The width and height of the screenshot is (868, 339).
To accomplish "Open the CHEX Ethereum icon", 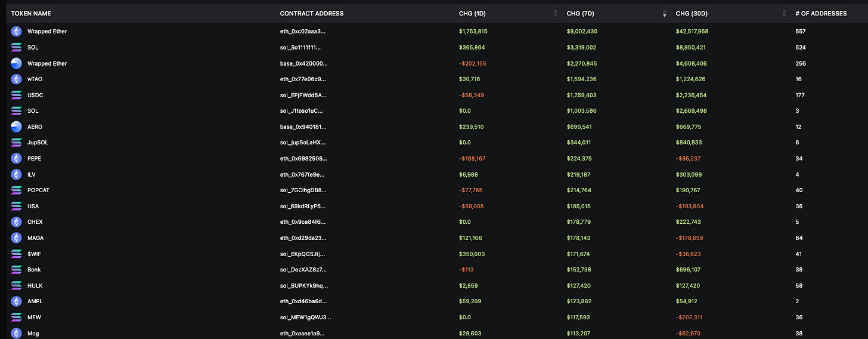I will [x=16, y=221].
